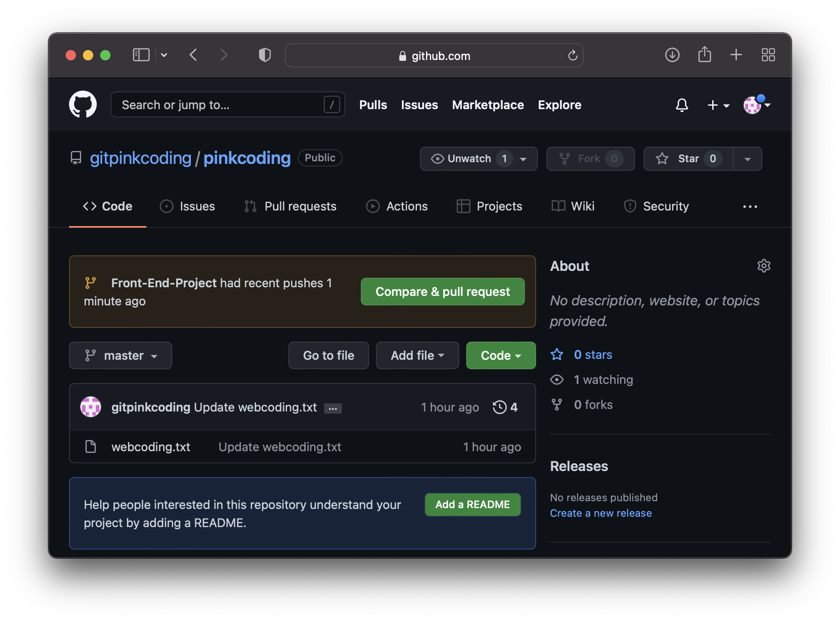840x622 pixels.
Task: Go forward with Safari forward arrow
Action: click(224, 55)
